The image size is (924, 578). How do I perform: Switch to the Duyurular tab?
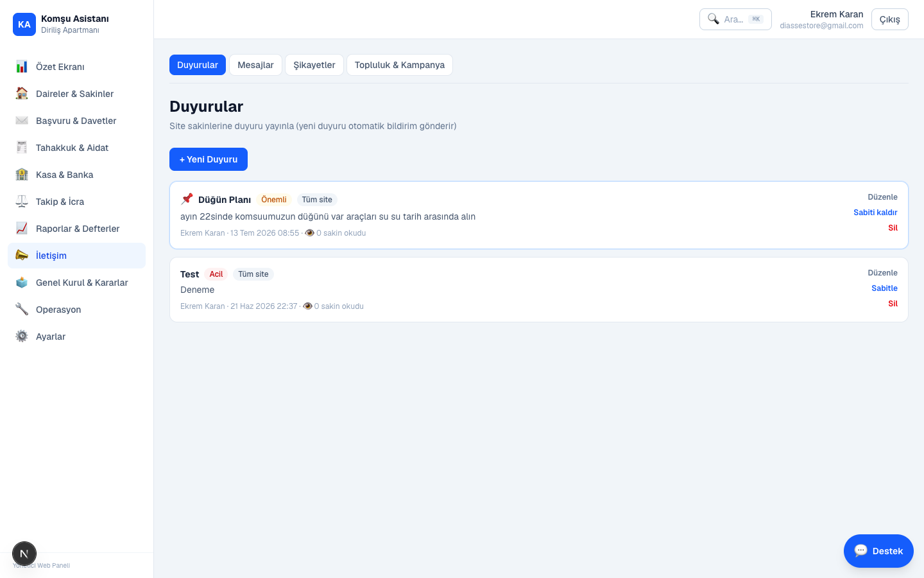198,65
